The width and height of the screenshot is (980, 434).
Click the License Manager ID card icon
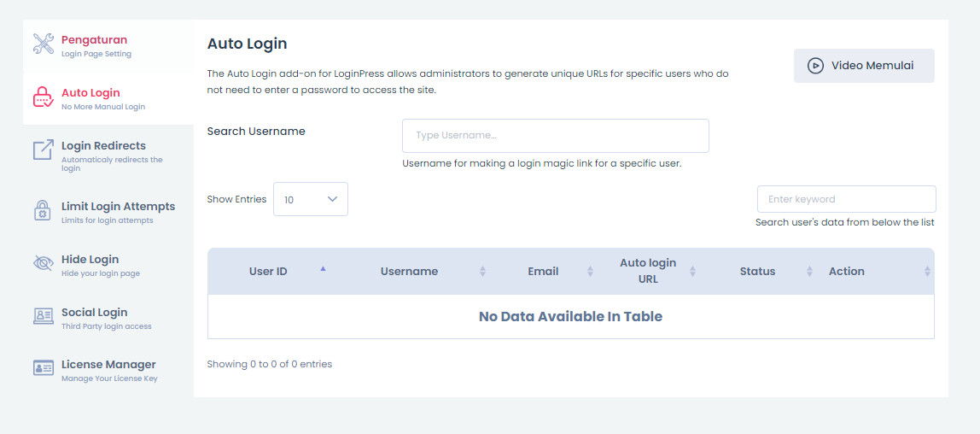(x=44, y=368)
